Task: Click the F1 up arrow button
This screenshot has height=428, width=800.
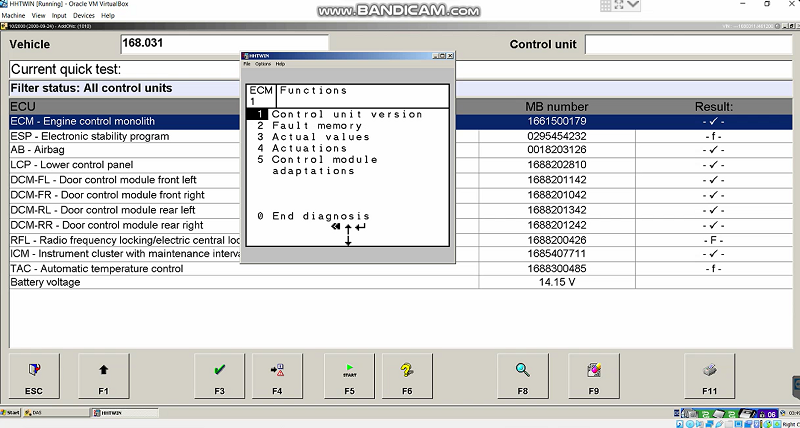Action: pyautogui.click(x=104, y=376)
